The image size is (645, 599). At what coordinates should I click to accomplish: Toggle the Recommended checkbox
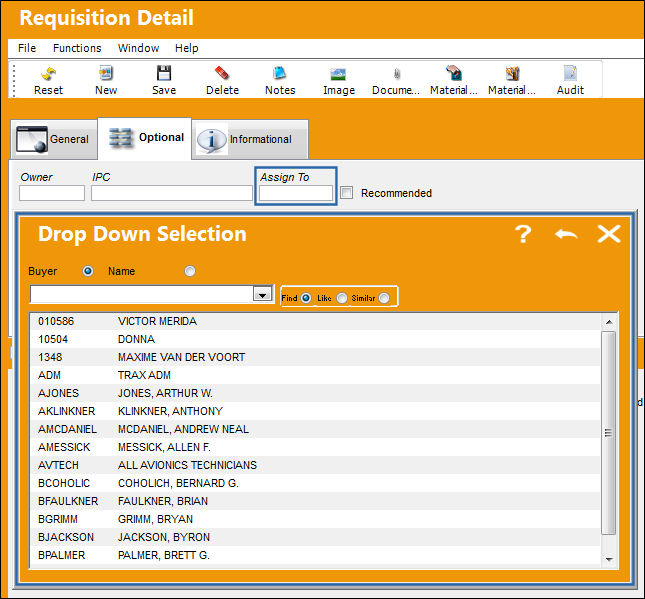point(346,193)
